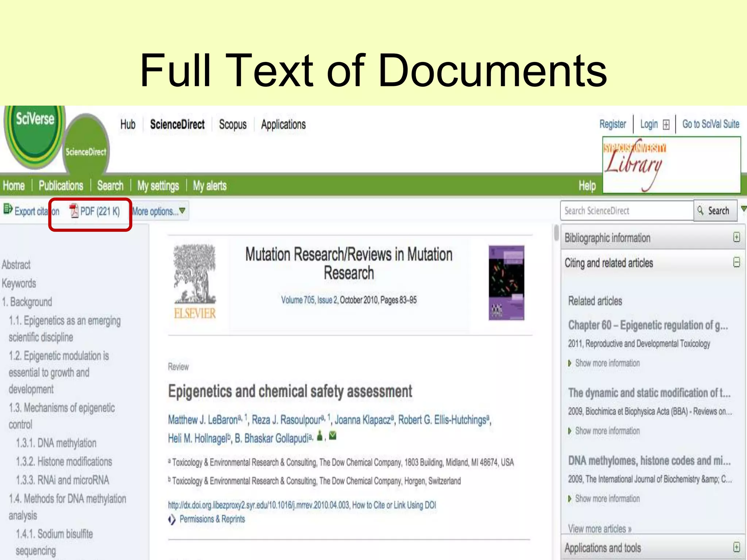The width and height of the screenshot is (747, 560).
Task: Click the author email envelope icon
Action: pos(333,435)
